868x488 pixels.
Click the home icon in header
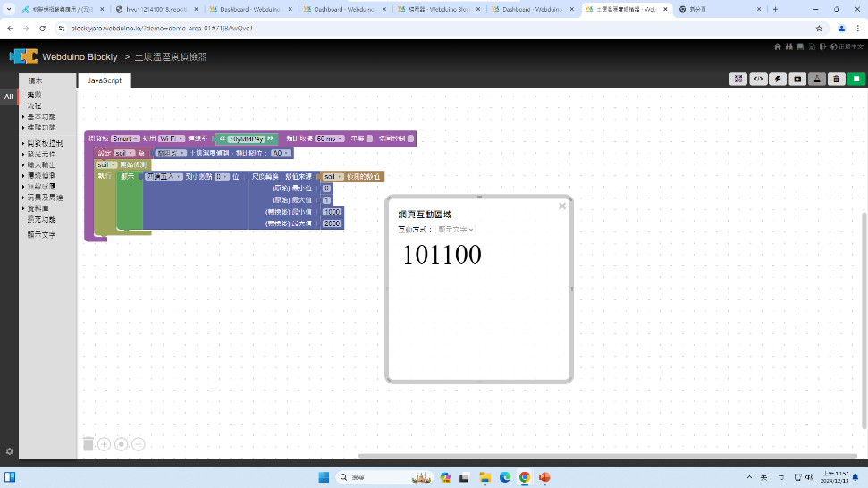pyautogui.click(x=778, y=46)
